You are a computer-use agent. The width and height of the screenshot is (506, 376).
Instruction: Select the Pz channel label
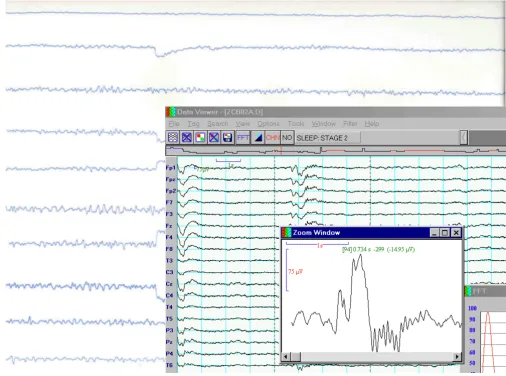pyautogui.click(x=169, y=342)
